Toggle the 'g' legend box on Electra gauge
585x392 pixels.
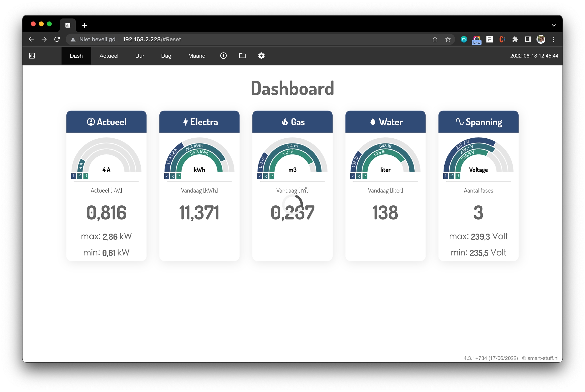tap(173, 176)
